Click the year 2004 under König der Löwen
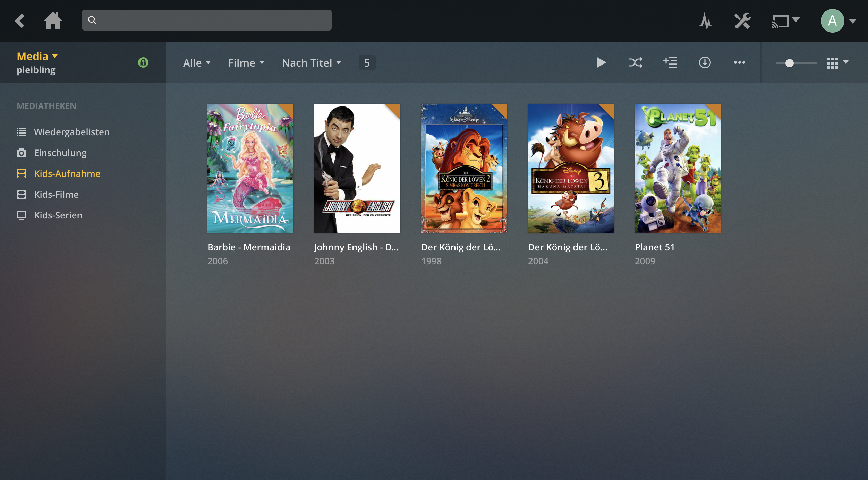 (538, 261)
